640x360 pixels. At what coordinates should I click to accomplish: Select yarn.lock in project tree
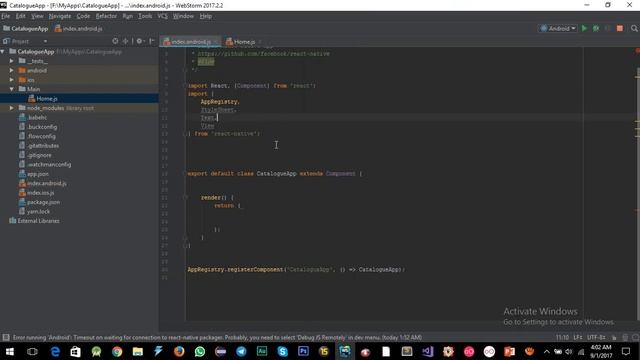click(x=38, y=211)
